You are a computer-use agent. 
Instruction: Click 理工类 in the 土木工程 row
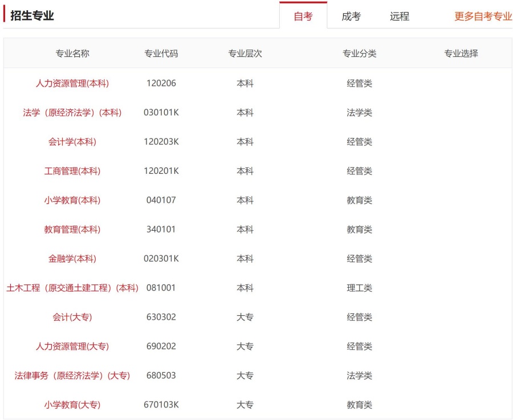point(359,288)
